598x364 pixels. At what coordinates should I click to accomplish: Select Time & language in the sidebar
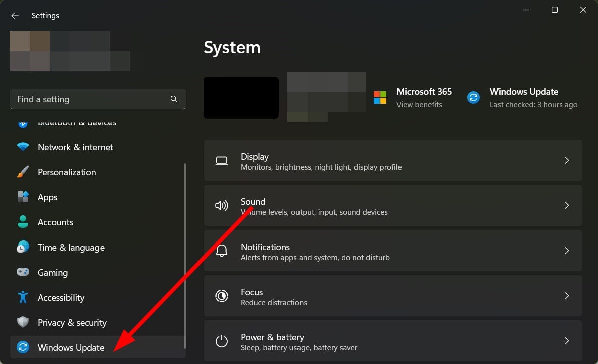71,247
